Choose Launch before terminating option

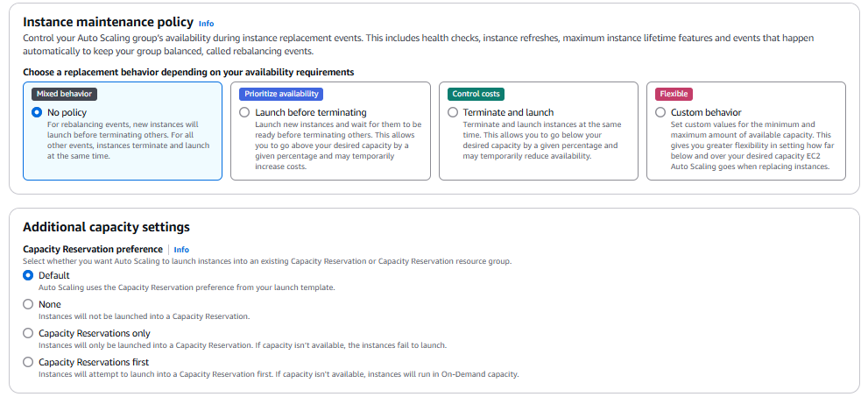[244, 112]
